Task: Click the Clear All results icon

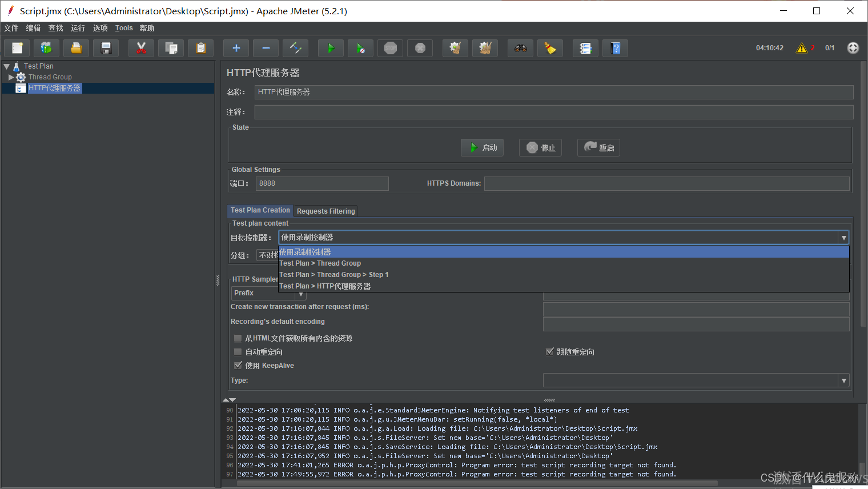Action: [x=485, y=48]
